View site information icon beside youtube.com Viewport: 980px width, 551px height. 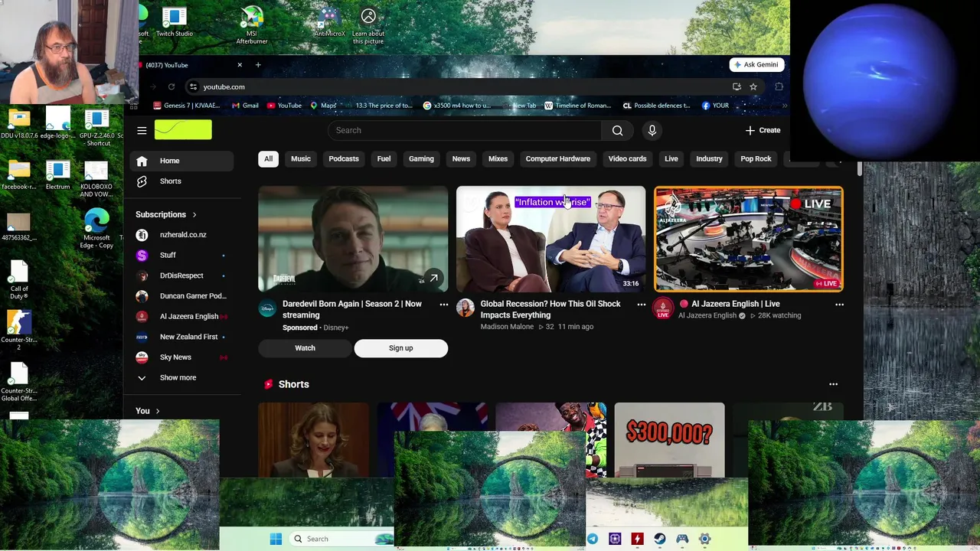(193, 86)
